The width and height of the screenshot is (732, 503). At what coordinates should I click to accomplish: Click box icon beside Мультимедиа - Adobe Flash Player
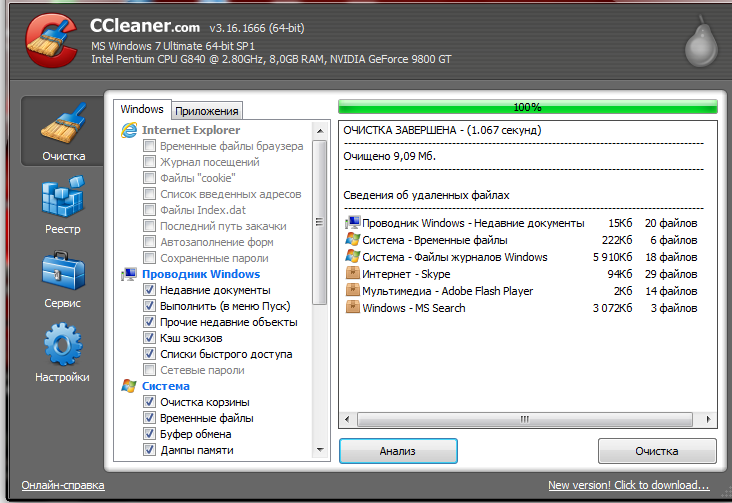coord(353,290)
